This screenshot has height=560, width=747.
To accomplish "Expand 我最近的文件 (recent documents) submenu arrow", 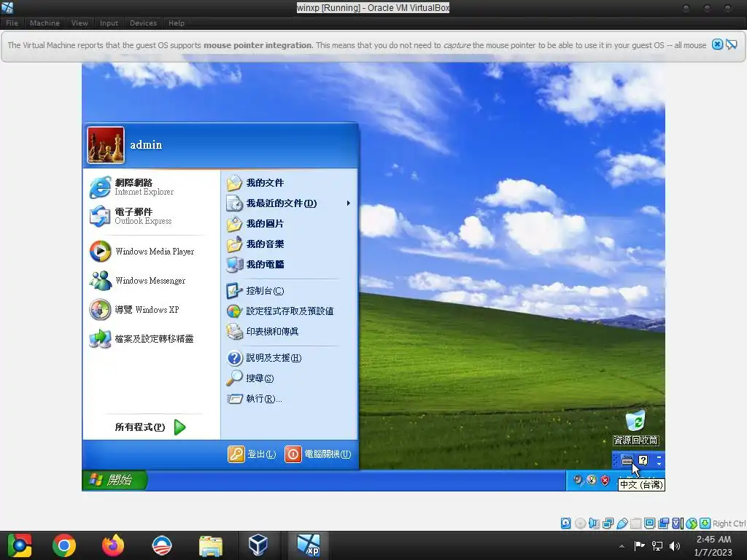I will tap(348, 203).
